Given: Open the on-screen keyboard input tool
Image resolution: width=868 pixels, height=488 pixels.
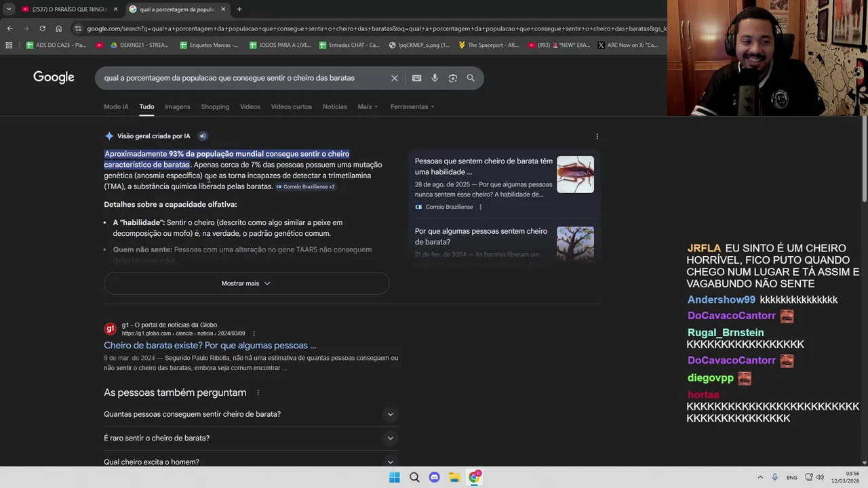Looking at the screenshot, I should click(417, 78).
